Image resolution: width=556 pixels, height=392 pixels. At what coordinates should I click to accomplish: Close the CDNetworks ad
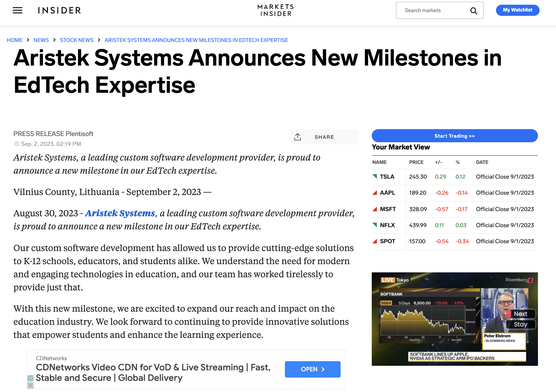(x=30, y=385)
